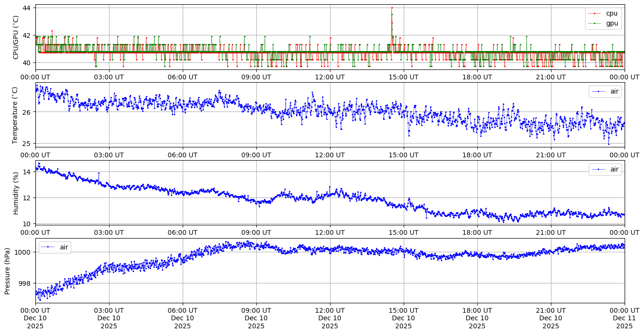
Task: Click the Dec 11 2025 date label
Action: 624,318
